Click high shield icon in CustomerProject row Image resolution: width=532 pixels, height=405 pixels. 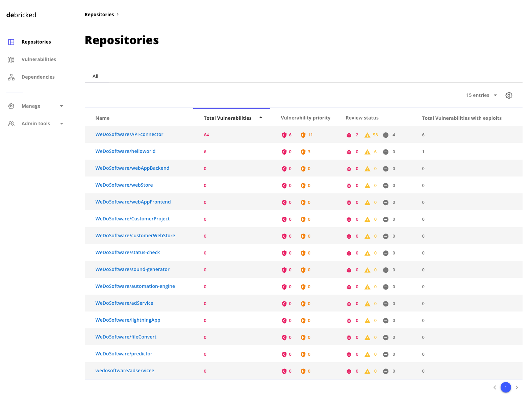coord(303,219)
